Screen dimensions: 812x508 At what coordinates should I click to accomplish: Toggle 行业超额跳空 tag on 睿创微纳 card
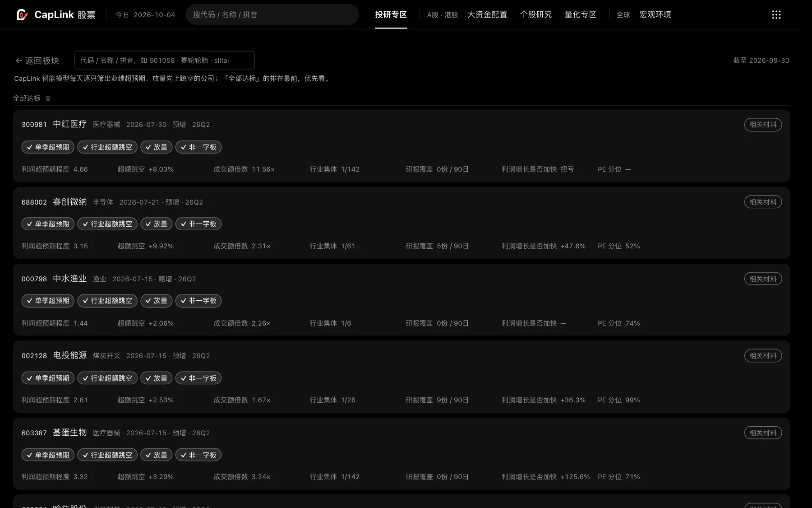point(107,224)
